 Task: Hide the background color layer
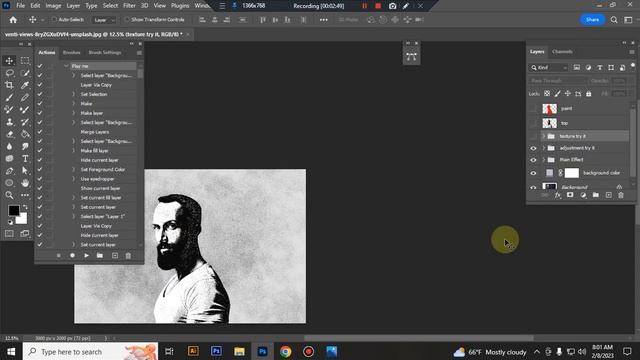pyautogui.click(x=533, y=173)
